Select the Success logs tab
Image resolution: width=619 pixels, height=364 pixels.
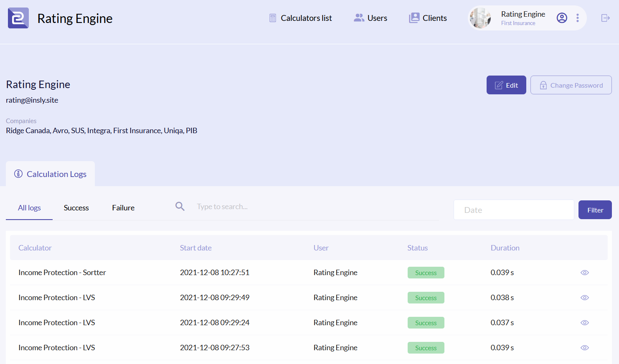click(76, 208)
